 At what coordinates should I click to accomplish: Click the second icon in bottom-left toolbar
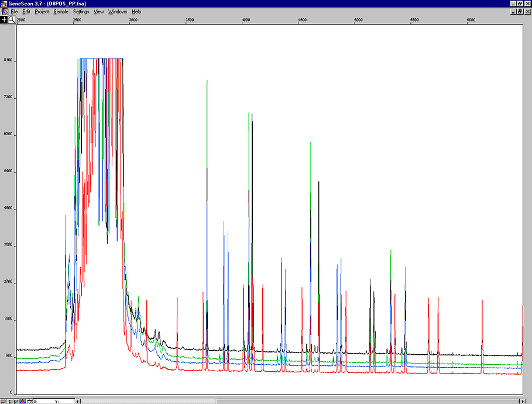[9, 401]
